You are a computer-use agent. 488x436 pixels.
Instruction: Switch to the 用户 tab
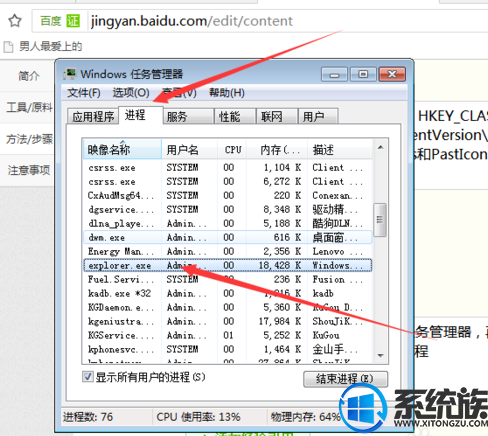318,117
